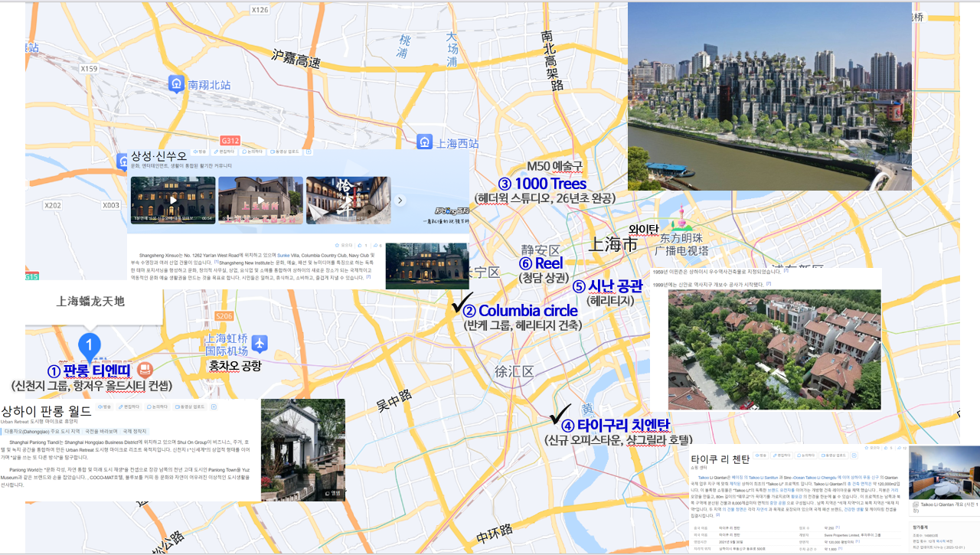Viewport: 980px width, 555px height.
Task: Show next videos with the right chevron
Action: (x=400, y=201)
